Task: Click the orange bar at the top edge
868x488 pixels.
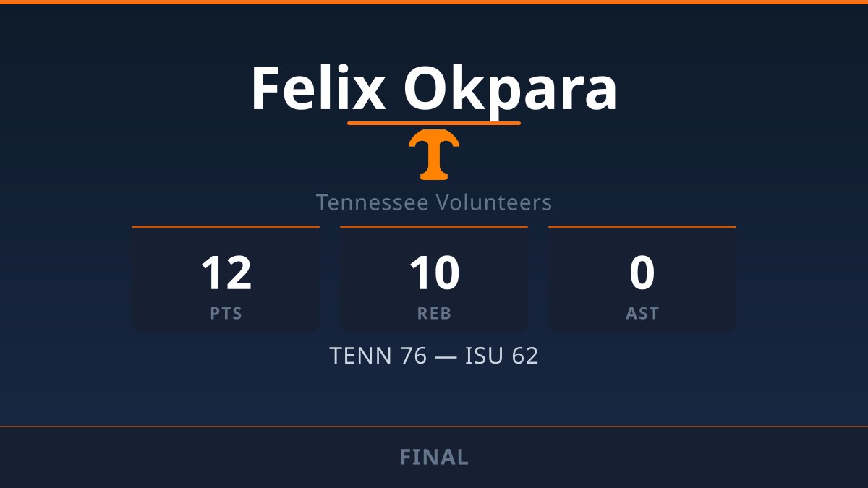Action: 434,2
